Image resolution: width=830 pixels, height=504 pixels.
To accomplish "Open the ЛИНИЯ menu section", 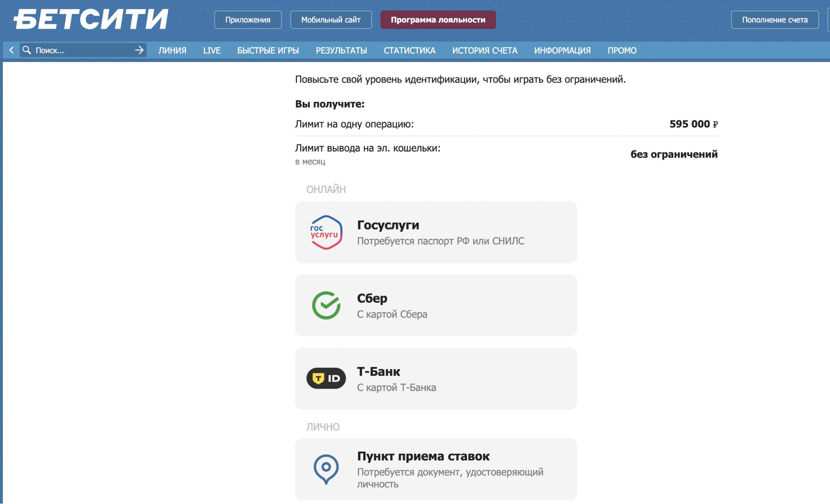I will coord(172,51).
